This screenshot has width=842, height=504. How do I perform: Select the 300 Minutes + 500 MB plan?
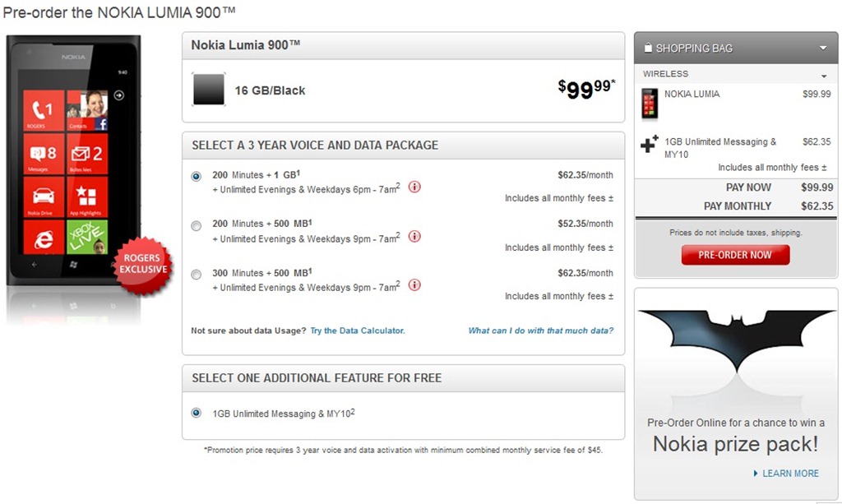tap(196, 275)
